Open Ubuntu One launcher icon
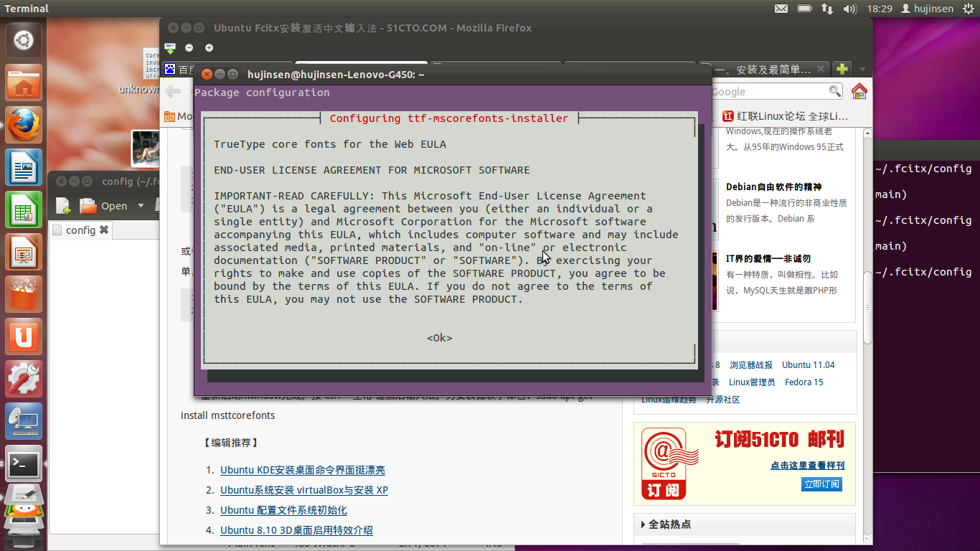The width and height of the screenshot is (980, 551). click(24, 337)
